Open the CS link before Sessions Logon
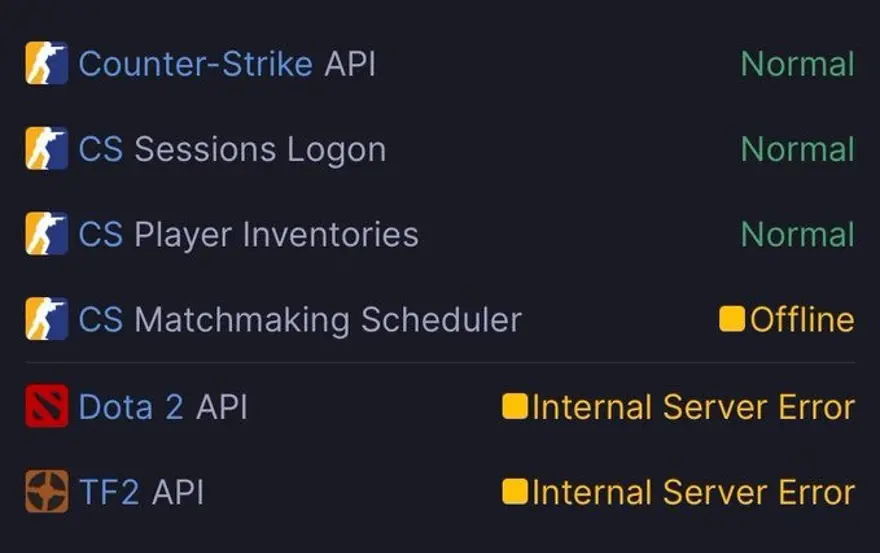880x553 pixels. 100,150
